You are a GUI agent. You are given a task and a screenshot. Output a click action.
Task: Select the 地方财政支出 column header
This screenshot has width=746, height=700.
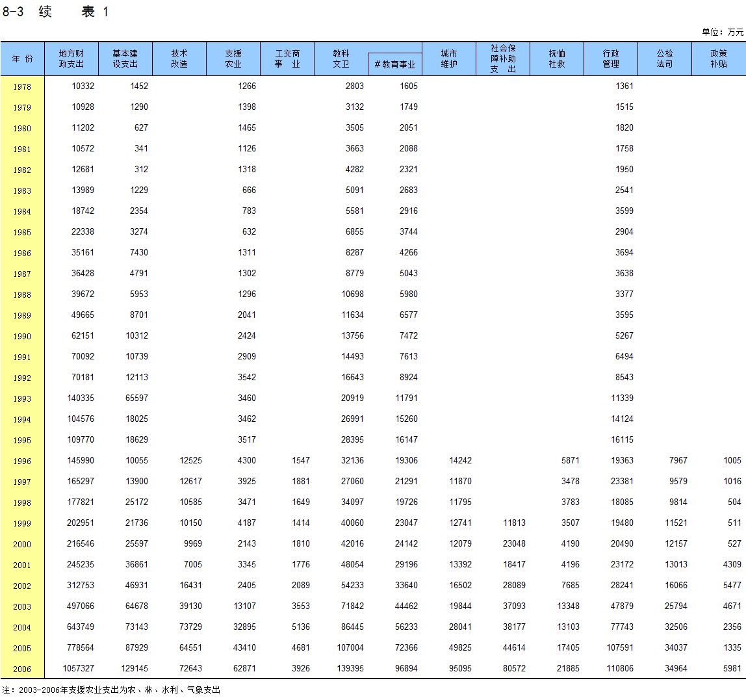pos(71,58)
